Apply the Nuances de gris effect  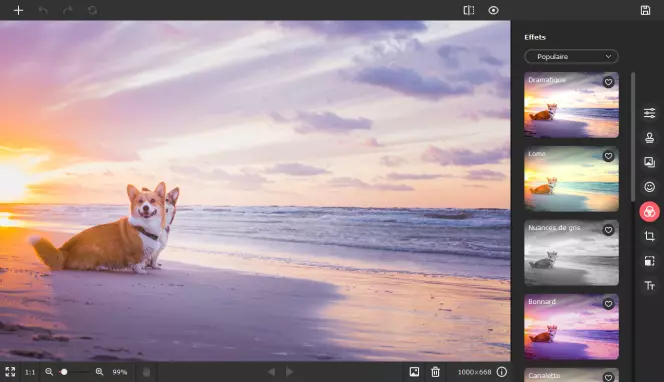click(571, 252)
